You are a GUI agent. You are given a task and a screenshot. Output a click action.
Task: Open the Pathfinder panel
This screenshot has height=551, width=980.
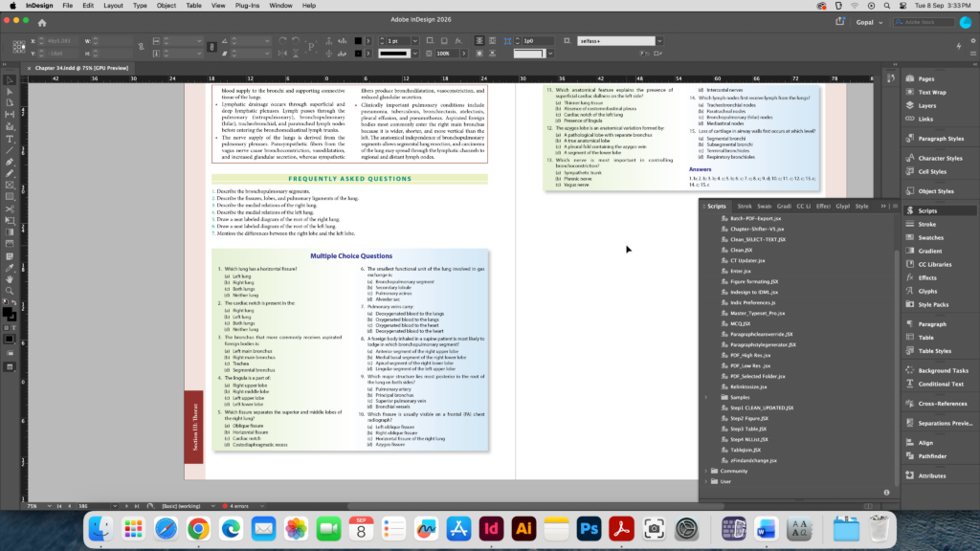point(932,456)
